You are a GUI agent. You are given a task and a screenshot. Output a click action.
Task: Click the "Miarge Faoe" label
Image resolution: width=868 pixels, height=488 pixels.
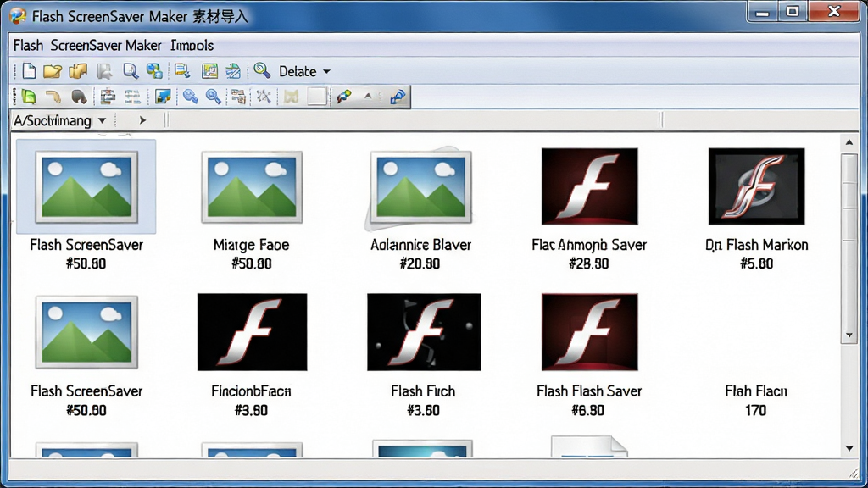[x=251, y=245]
